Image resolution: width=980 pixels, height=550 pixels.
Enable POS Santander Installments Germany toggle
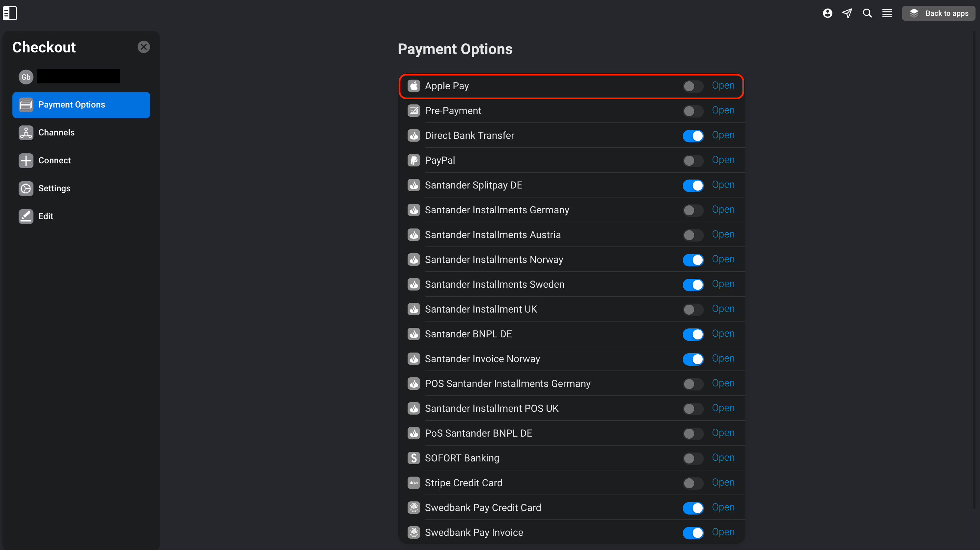point(693,384)
